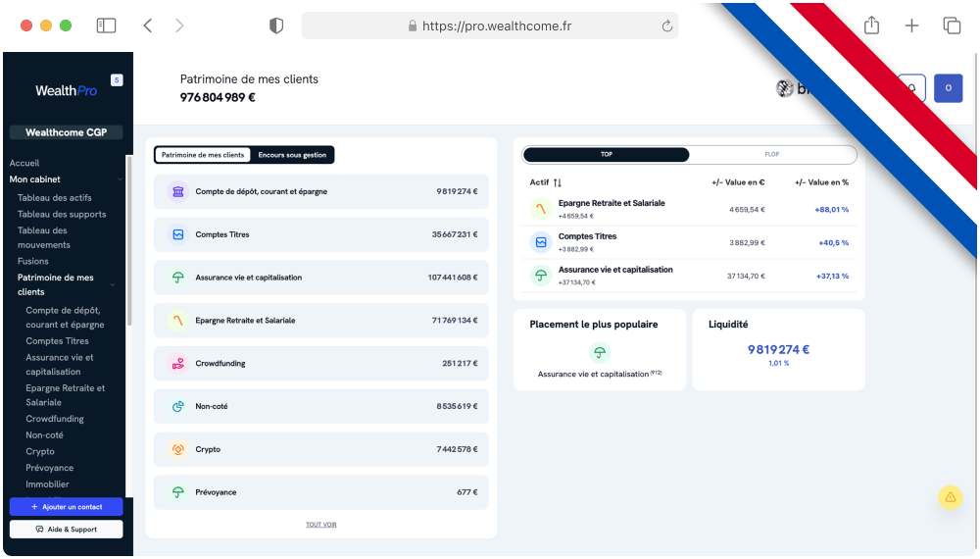This screenshot has width=980, height=559.
Task: Click hand icon of Crowdfunding row
Action: click(178, 363)
